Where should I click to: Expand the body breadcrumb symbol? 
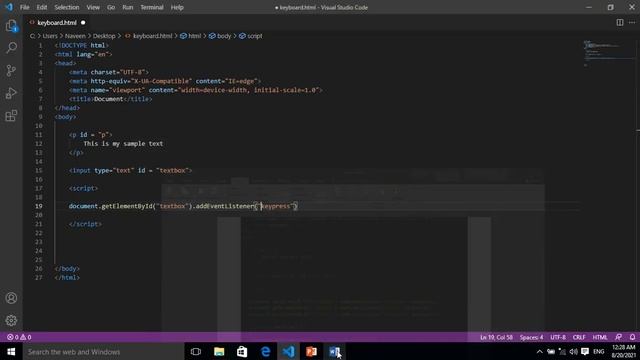pyautogui.click(x=220, y=36)
